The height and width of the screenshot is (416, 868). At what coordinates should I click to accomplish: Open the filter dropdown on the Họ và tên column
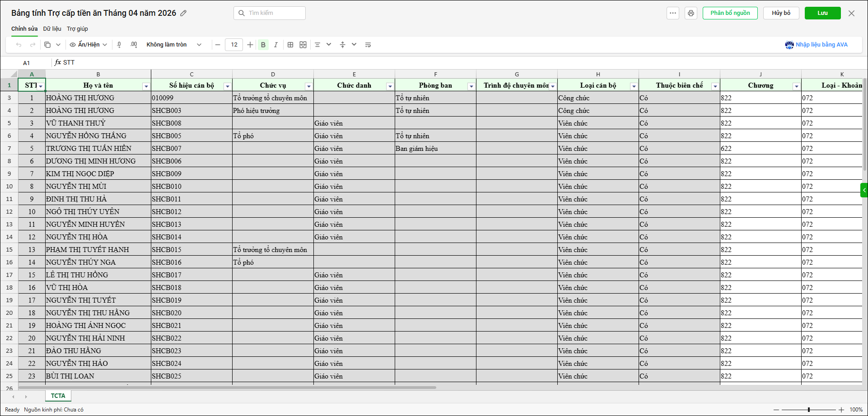[x=146, y=86]
